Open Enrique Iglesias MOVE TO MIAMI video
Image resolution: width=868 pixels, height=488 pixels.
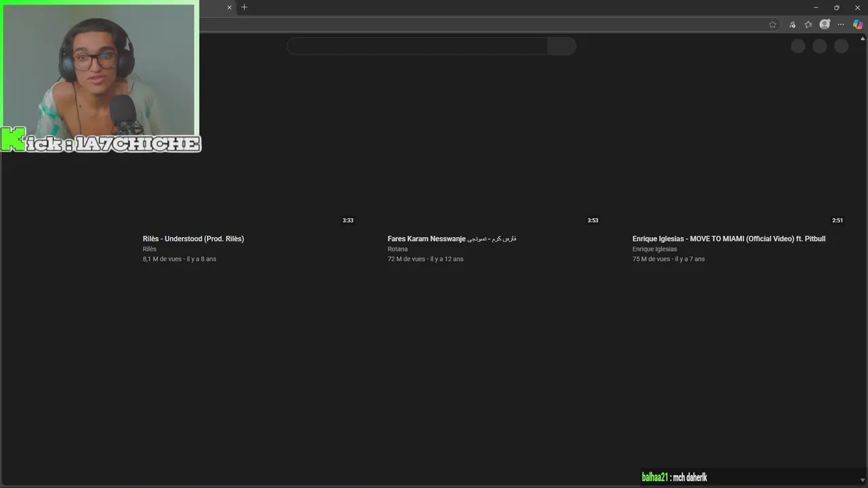[729, 239]
